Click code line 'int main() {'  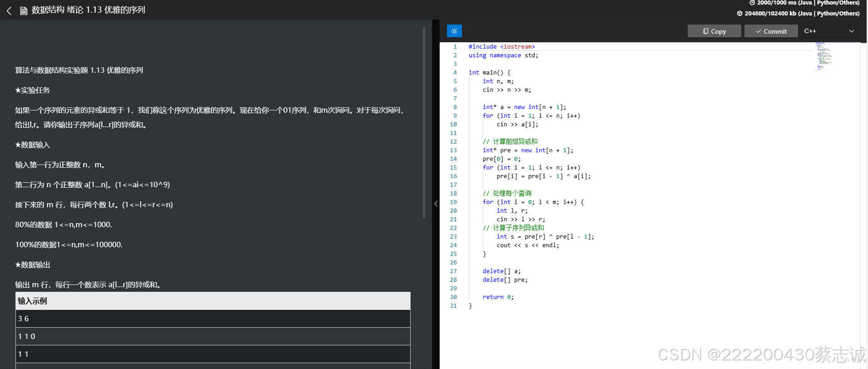tap(490, 72)
